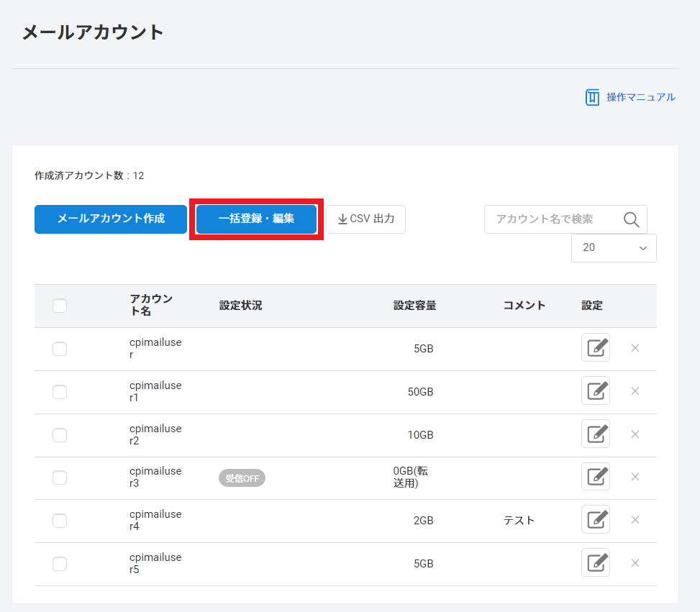The height and width of the screenshot is (612, 700).
Task: Click the edit icon for cpimailuser
Action: tap(595, 348)
